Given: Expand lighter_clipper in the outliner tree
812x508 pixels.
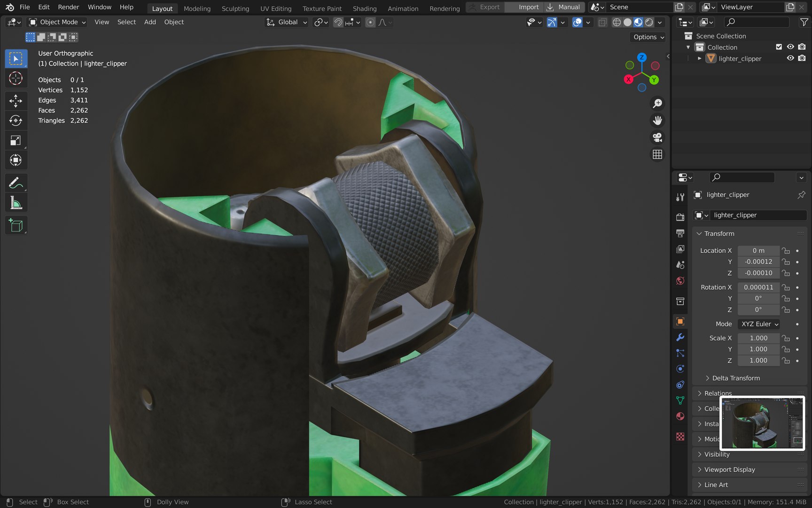Looking at the screenshot, I should (x=699, y=58).
